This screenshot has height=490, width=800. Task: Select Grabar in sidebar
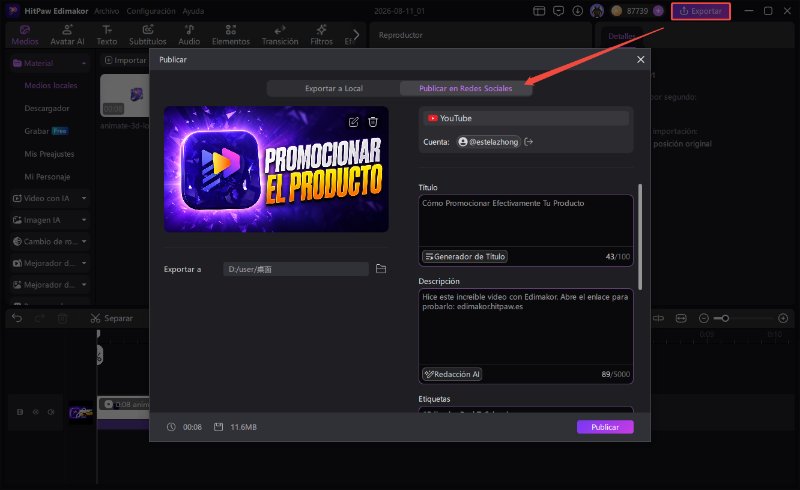[36, 131]
